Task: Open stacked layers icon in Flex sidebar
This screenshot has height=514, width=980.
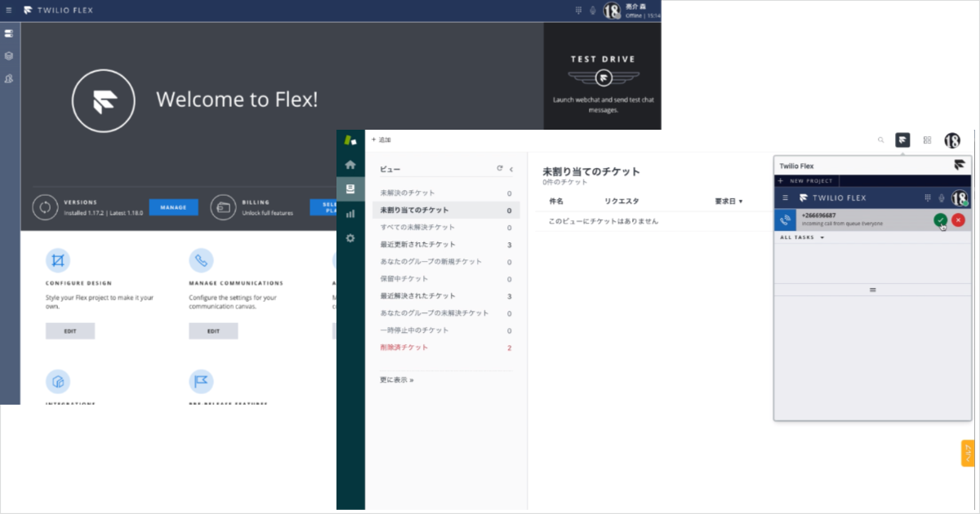Action: (9, 56)
